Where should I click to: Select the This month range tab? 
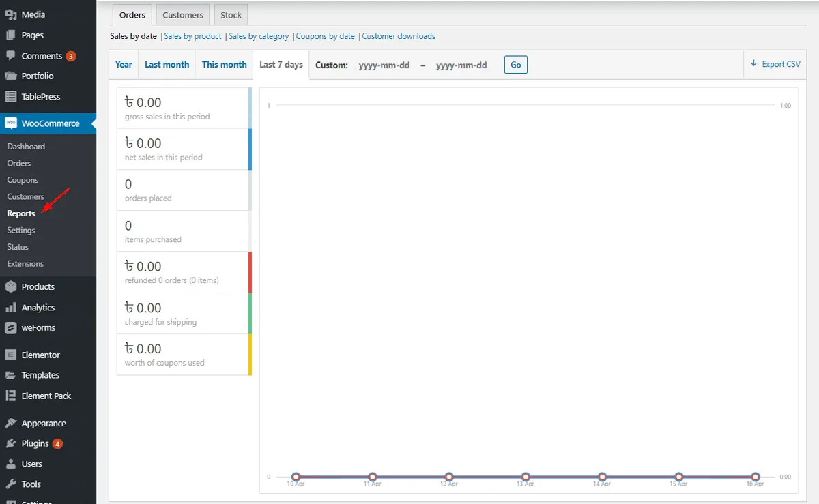(x=224, y=65)
